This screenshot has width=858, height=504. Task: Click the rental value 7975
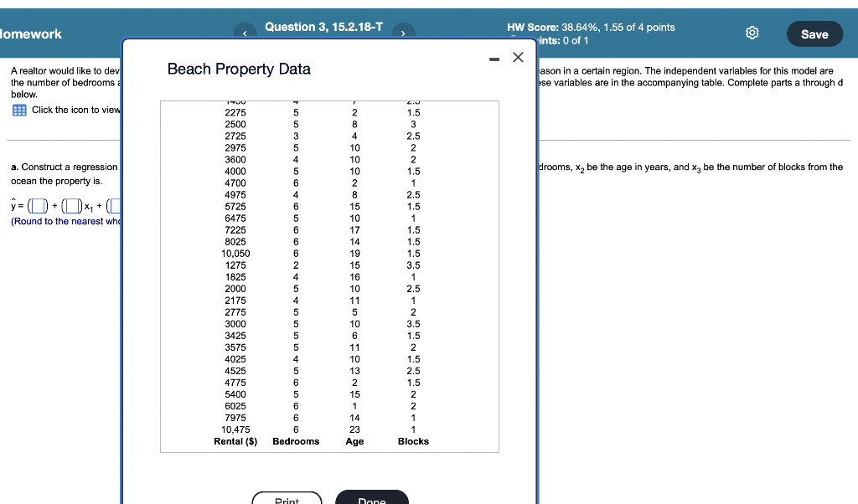tap(235, 418)
